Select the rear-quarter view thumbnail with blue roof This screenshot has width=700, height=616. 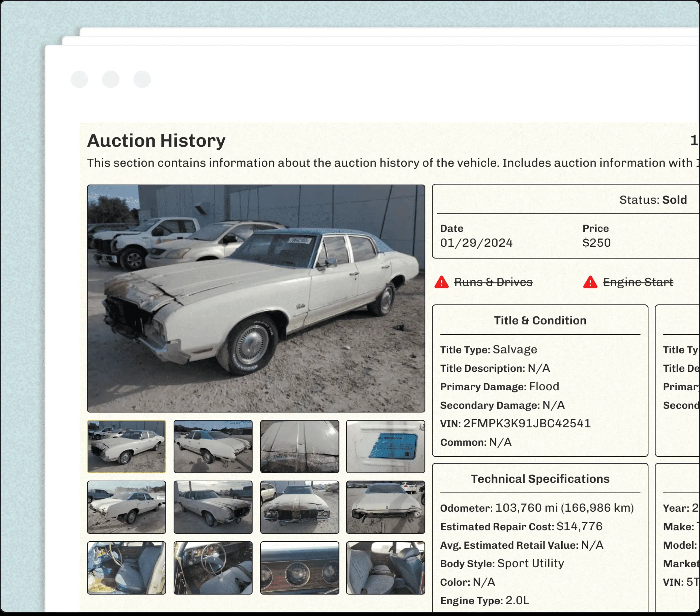(x=213, y=446)
